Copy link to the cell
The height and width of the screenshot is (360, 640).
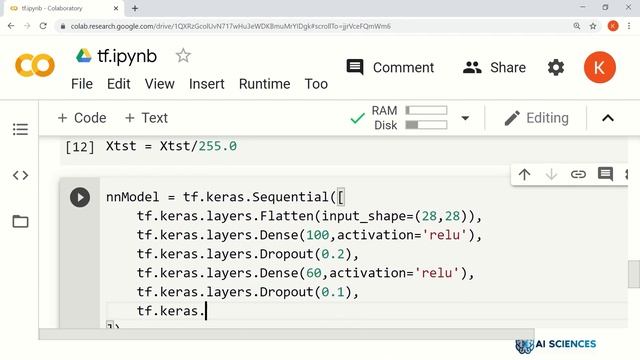[578, 175]
